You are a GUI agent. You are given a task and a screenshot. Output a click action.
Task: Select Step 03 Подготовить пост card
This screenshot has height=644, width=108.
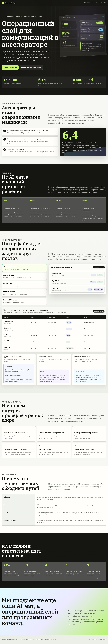click(67, 210)
